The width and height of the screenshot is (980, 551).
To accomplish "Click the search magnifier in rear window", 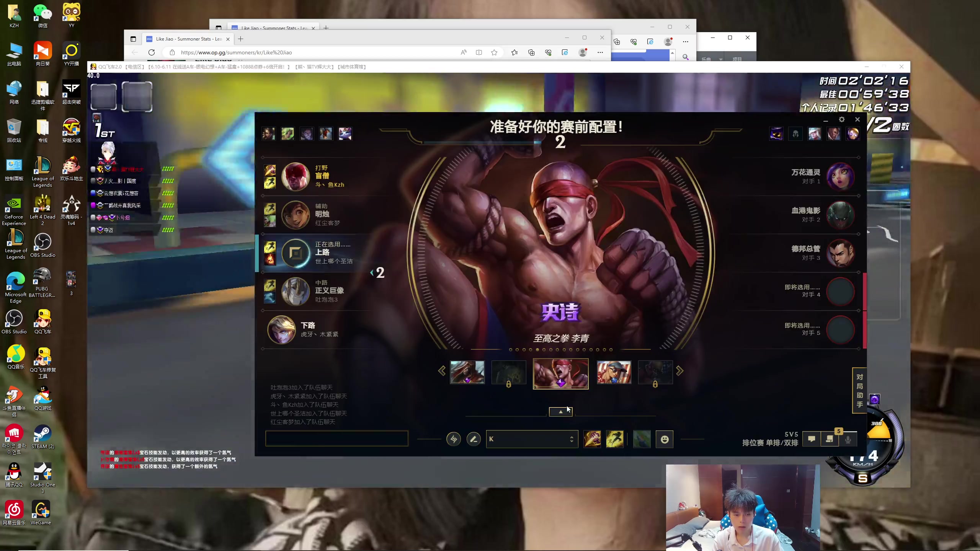I will (685, 57).
